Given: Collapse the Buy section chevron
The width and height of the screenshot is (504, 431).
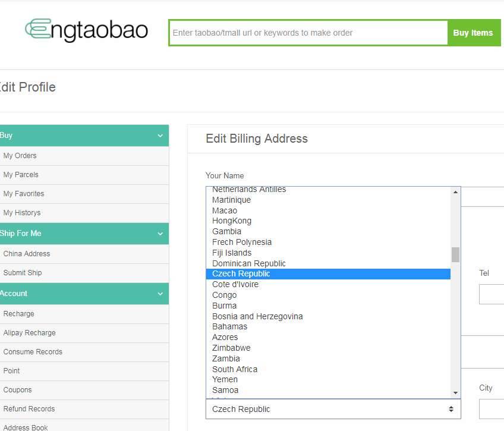Looking at the screenshot, I should point(160,136).
